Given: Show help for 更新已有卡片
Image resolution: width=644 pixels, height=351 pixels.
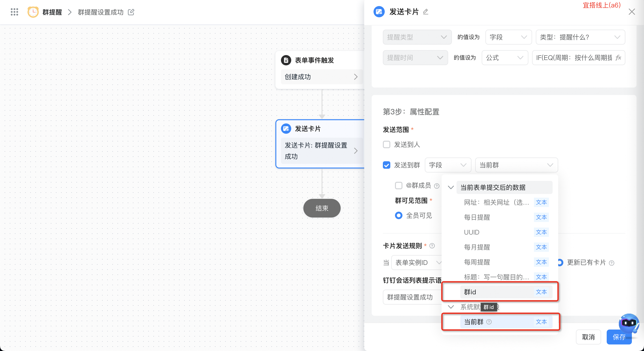Looking at the screenshot, I should click(612, 263).
